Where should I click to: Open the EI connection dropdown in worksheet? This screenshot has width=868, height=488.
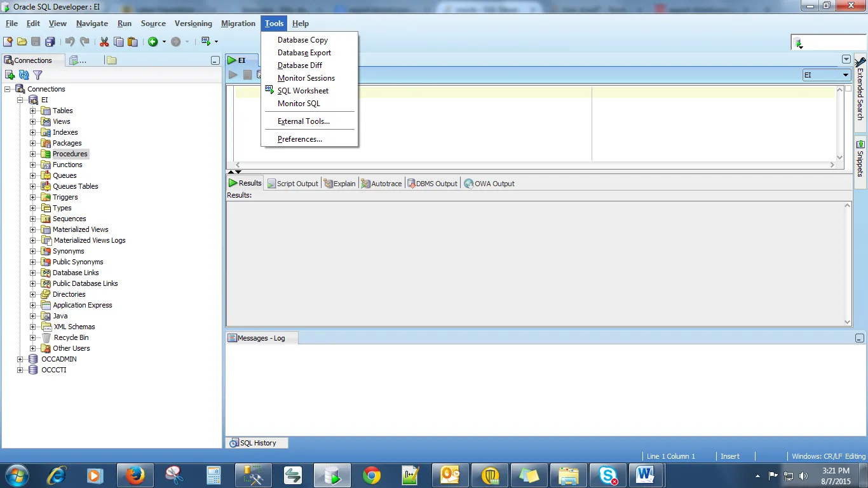pyautogui.click(x=846, y=75)
